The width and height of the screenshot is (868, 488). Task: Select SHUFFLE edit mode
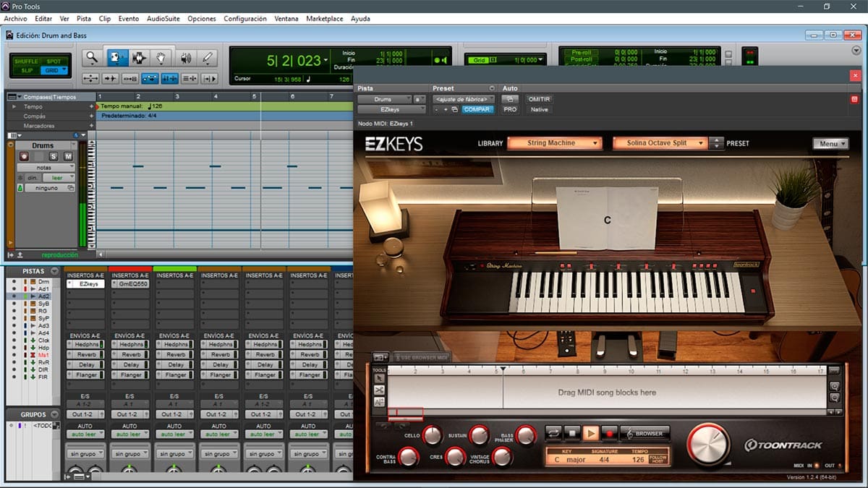(27, 61)
